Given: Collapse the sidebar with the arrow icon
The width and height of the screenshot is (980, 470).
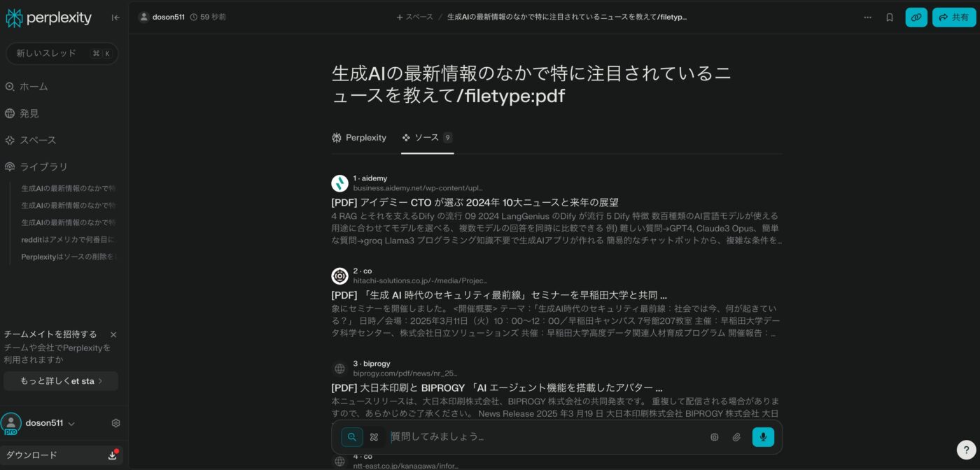Looking at the screenshot, I should tap(115, 17).
